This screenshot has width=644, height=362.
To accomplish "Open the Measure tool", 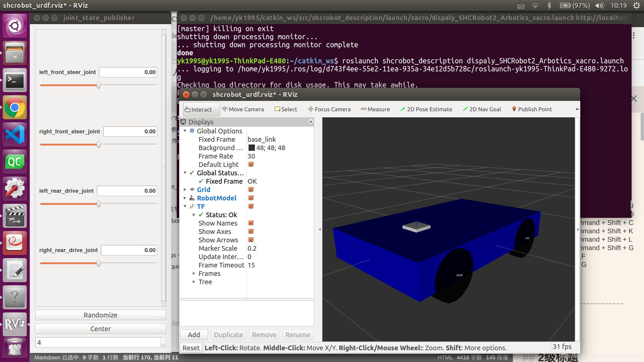I will [x=375, y=109].
